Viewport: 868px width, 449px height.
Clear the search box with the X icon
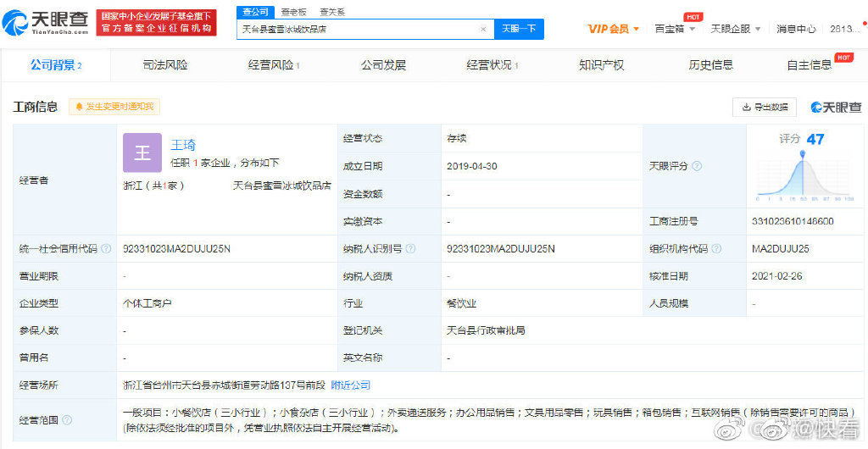point(483,29)
